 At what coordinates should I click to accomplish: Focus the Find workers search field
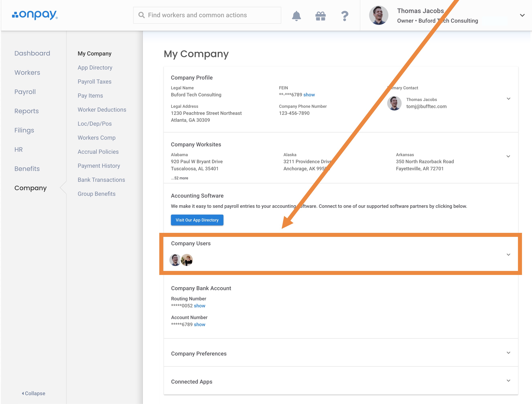coord(207,15)
